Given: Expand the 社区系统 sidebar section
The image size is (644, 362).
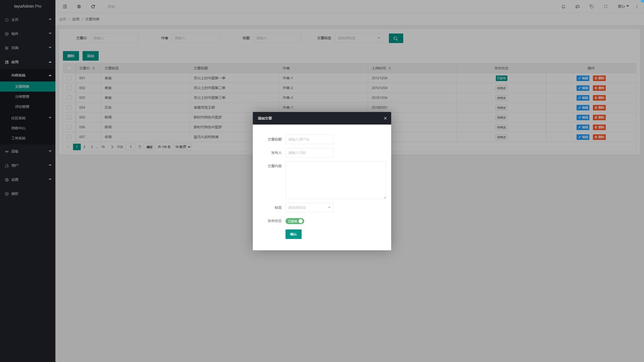Looking at the screenshot, I should [x=28, y=118].
